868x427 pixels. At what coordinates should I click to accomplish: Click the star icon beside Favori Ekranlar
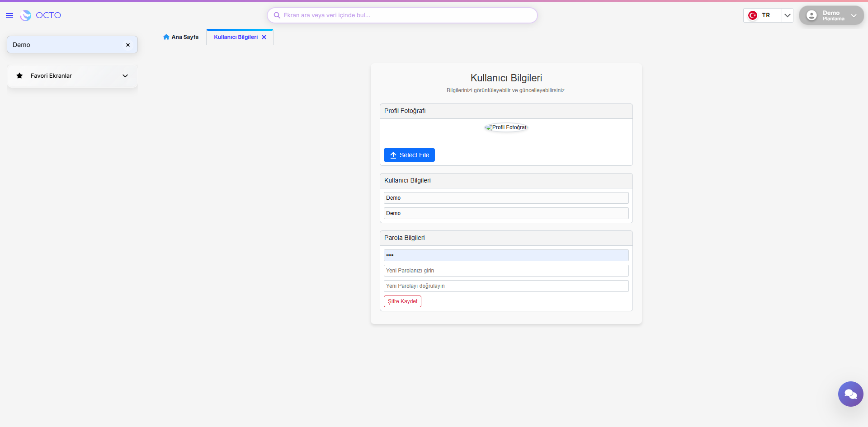click(x=19, y=75)
